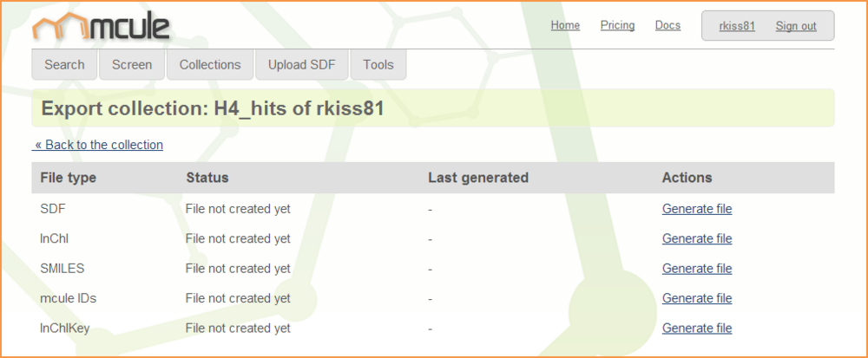This screenshot has width=868, height=358.
Task: Go to the Upload SDF tab
Action: 301,65
